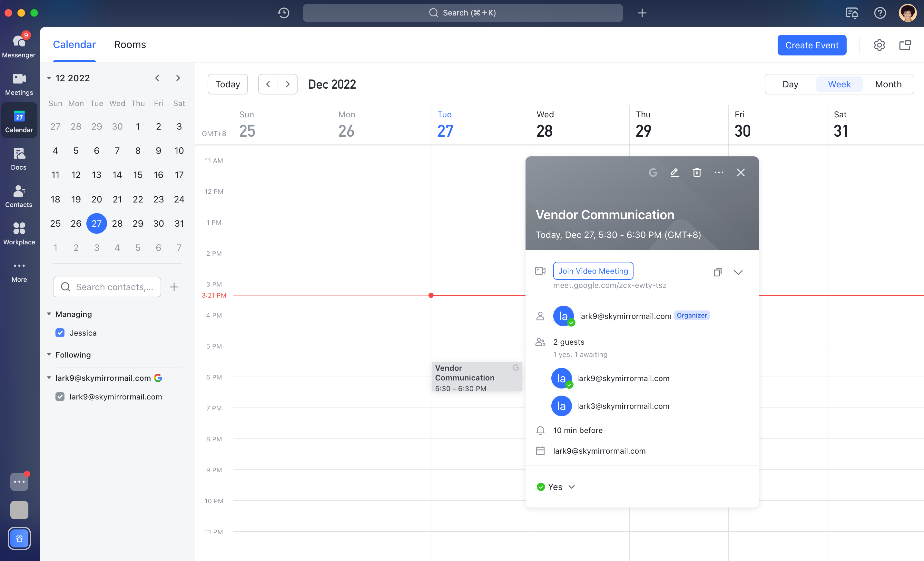
Task: Open the Workplace section
Action: pyautogui.click(x=19, y=233)
